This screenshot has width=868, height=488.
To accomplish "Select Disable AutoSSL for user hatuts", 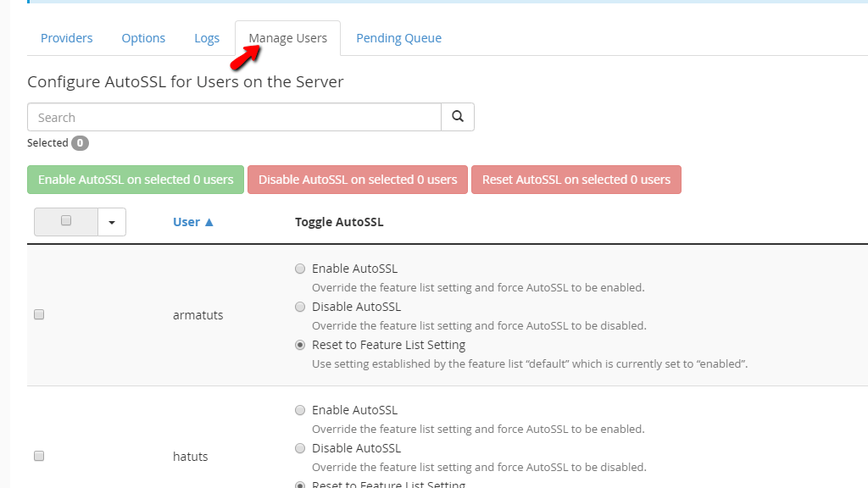I will coord(299,447).
